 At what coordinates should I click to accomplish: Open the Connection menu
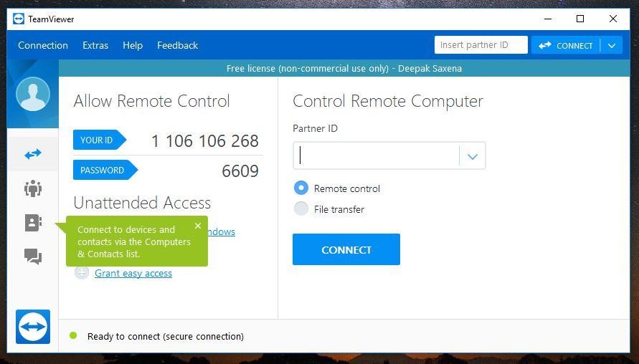tap(43, 45)
